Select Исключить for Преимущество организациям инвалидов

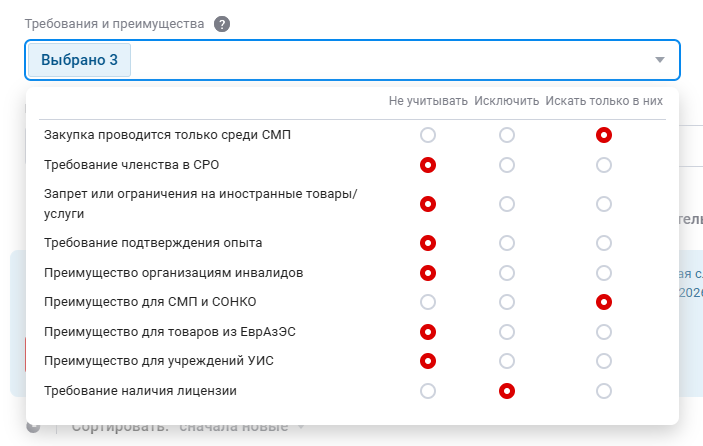click(x=507, y=273)
